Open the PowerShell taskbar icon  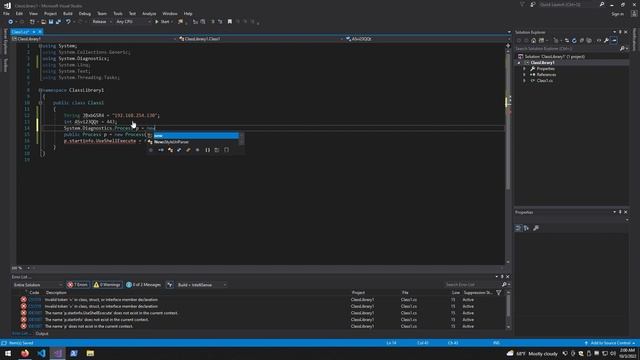click(74, 353)
